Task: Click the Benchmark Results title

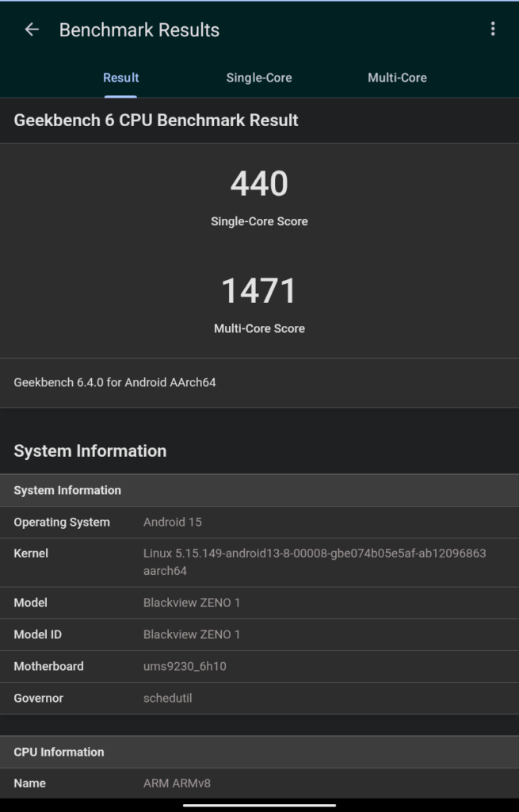Action: (x=139, y=30)
